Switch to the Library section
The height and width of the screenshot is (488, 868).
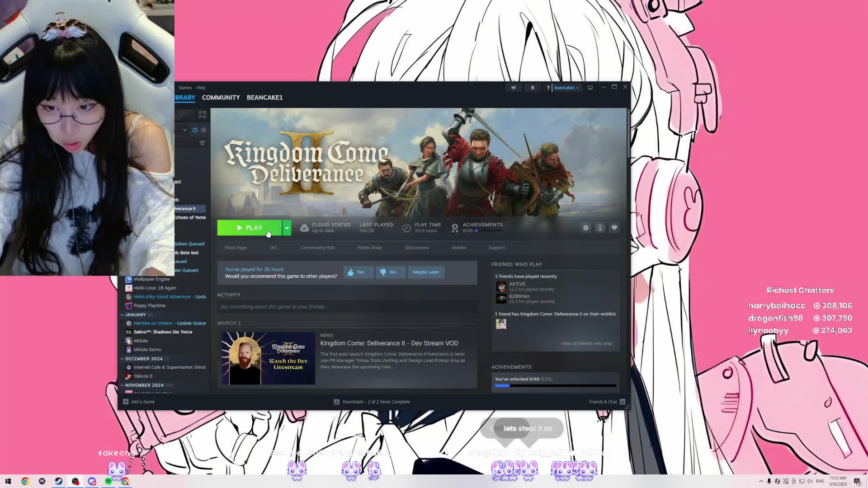185,98
